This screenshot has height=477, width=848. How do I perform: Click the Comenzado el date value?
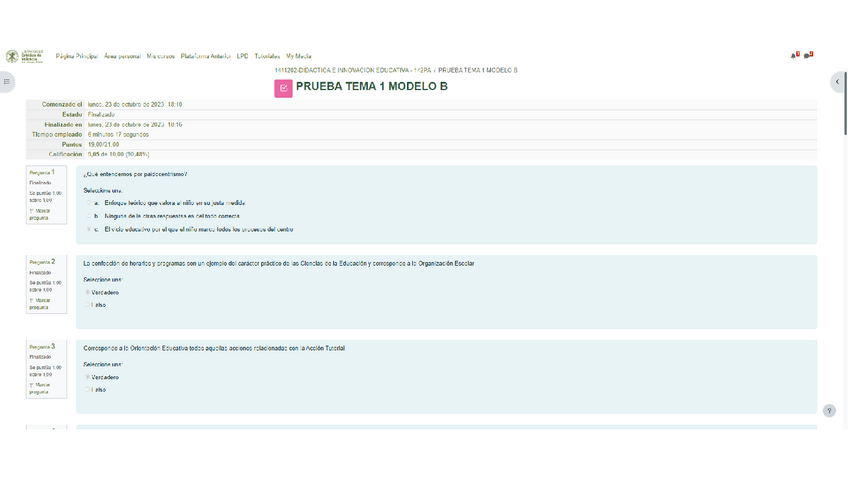click(x=135, y=104)
